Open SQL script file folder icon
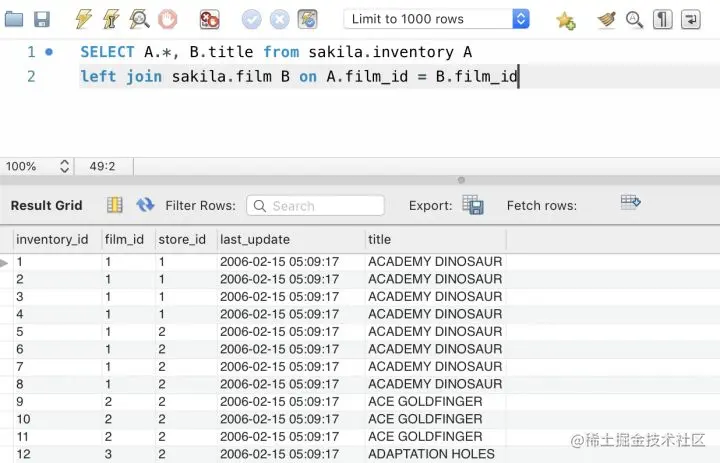The width and height of the screenshot is (720, 463). [x=14, y=19]
